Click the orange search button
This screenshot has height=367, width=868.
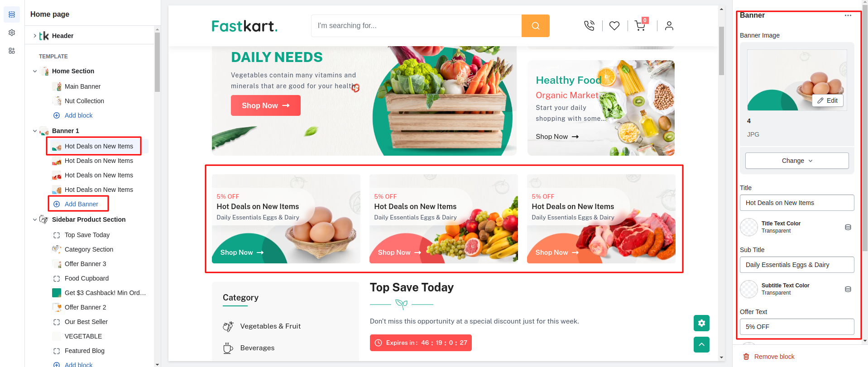point(535,26)
